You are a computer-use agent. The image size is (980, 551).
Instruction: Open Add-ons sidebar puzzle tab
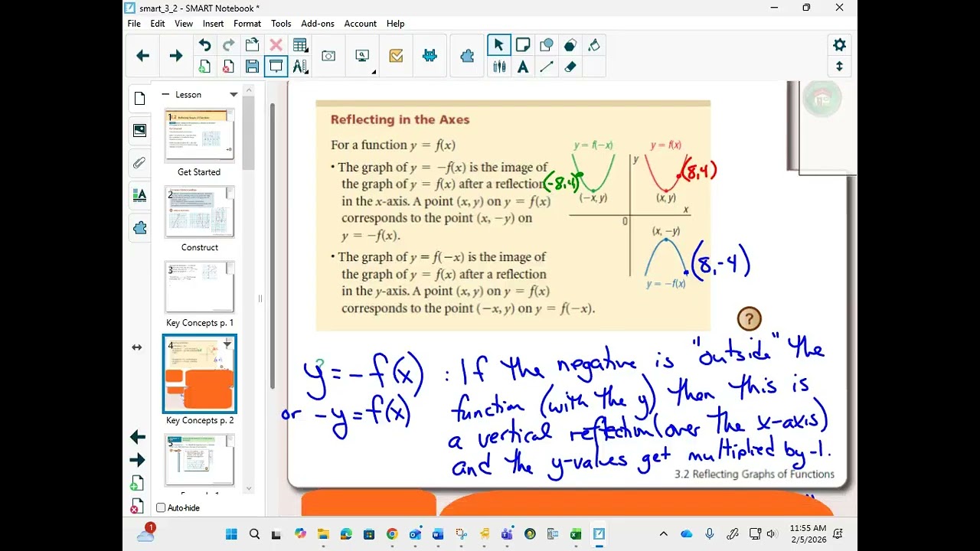(x=139, y=227)
